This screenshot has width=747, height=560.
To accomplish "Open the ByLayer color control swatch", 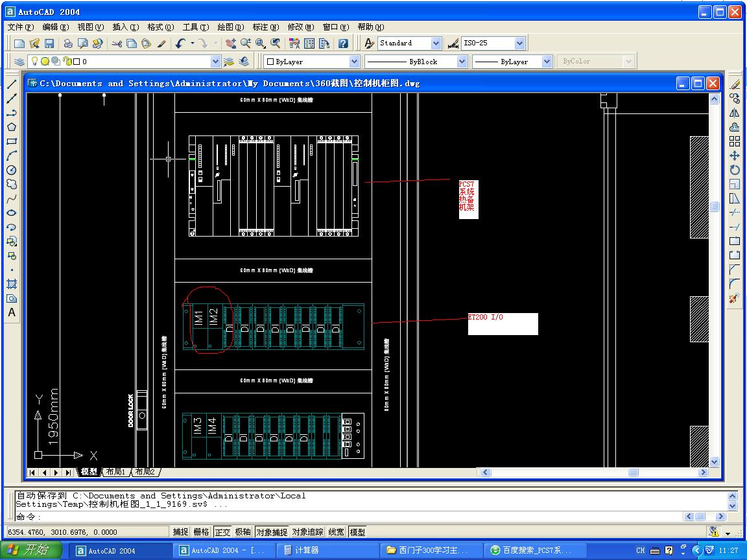I will click(x=311, y=62).
